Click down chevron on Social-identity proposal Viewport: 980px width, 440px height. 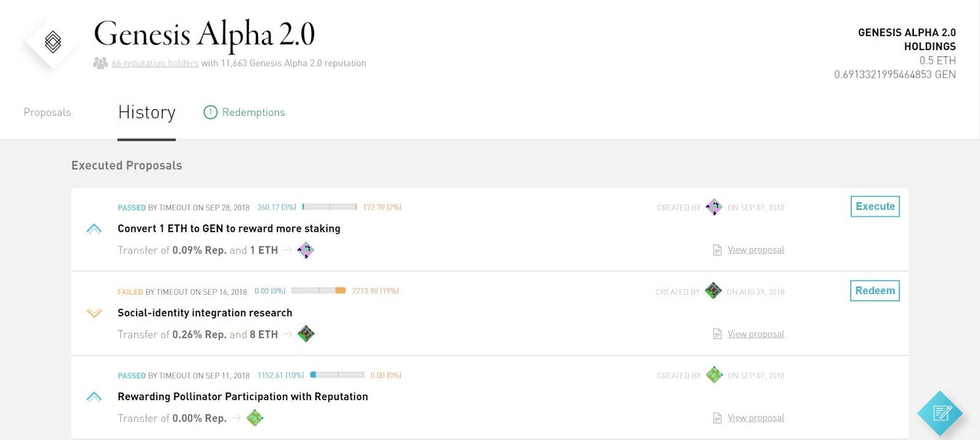coord(94,313)
